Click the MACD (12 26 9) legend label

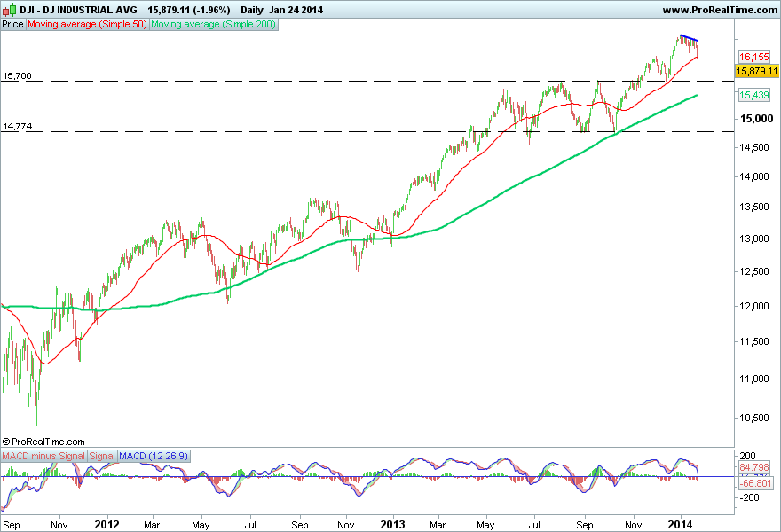(x=154, y=456)
